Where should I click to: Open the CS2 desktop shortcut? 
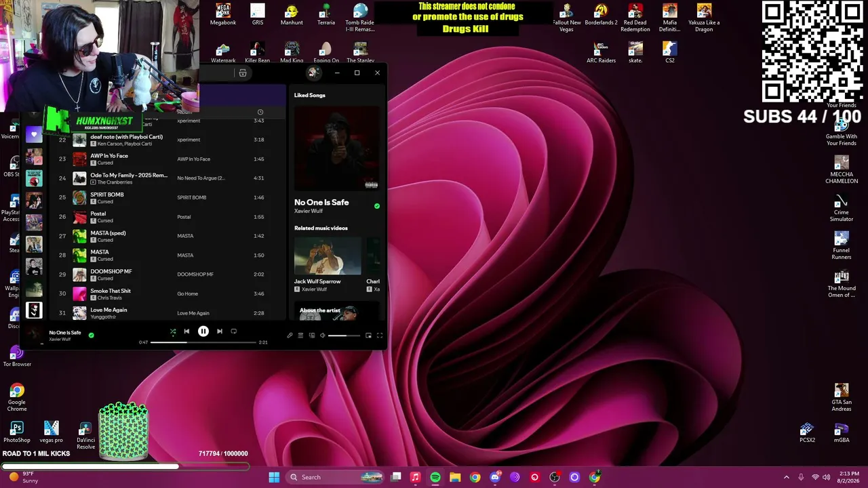(669, 52)
